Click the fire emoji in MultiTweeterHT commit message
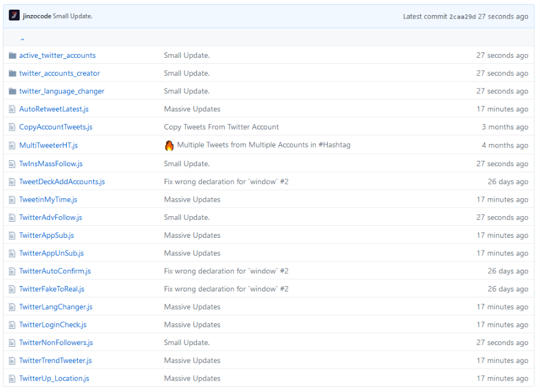Screen dimensions: 540x392 click(x=169, y=145)
